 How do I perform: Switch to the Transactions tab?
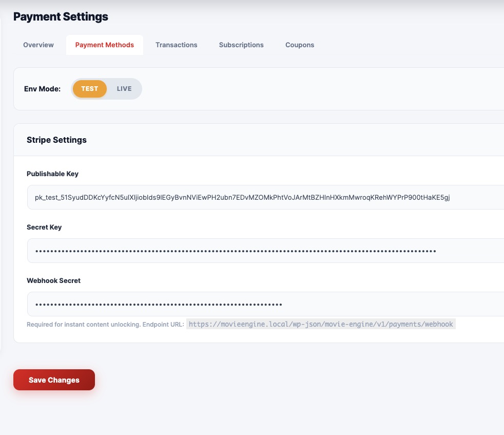tap(176, 45)
